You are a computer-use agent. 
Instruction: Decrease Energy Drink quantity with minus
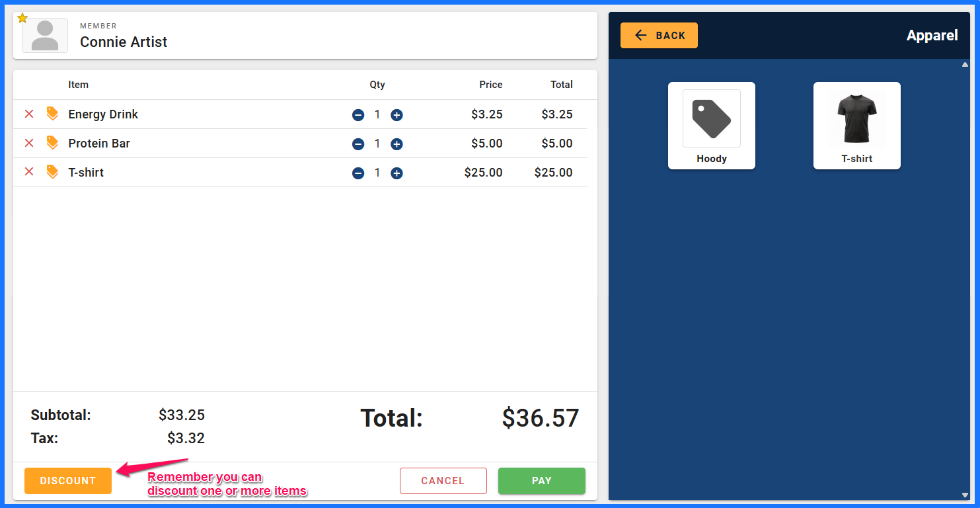coord(358,115)
